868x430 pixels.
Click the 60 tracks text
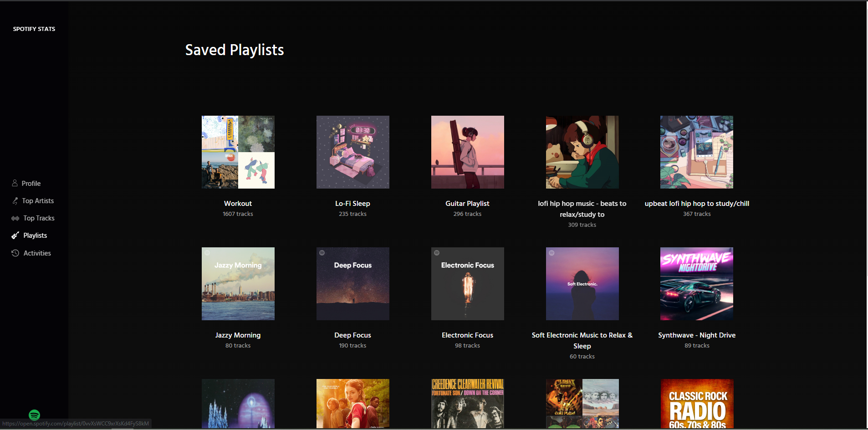click(x=582, y=357)
